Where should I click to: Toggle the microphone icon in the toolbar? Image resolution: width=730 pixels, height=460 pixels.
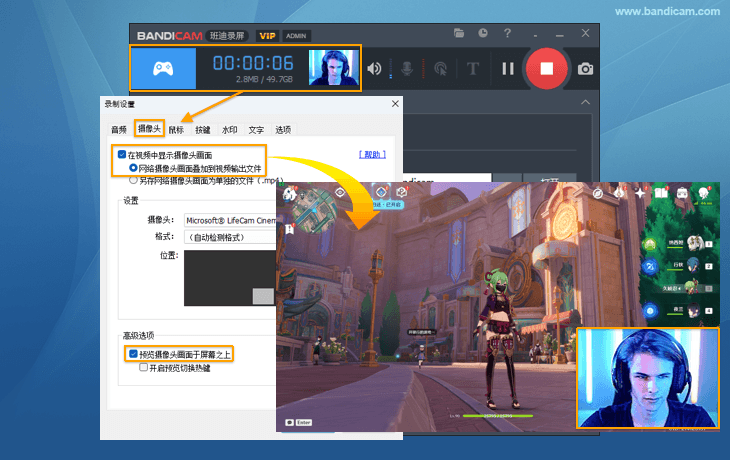click(x=407, y=69)
